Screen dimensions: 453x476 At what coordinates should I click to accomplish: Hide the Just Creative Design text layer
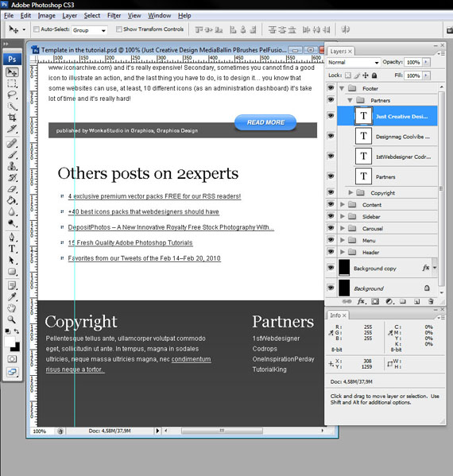(x=331, y=116)
